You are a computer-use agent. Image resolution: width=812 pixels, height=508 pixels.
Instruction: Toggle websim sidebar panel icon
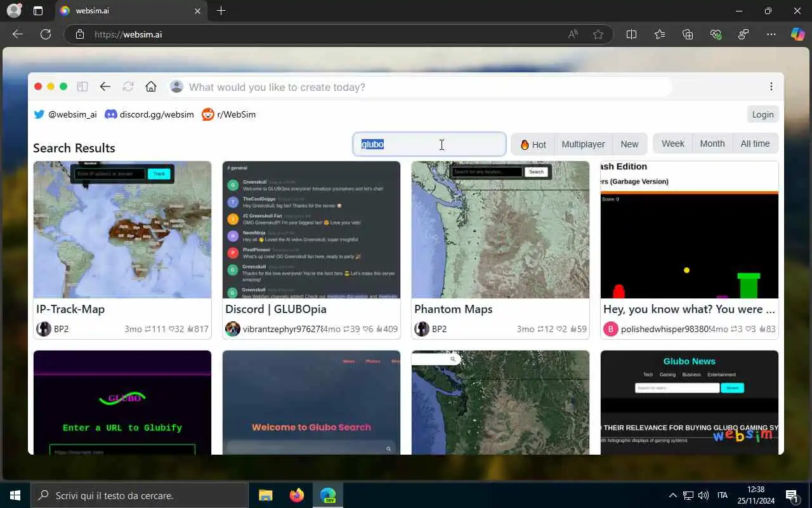pos(82,86)
